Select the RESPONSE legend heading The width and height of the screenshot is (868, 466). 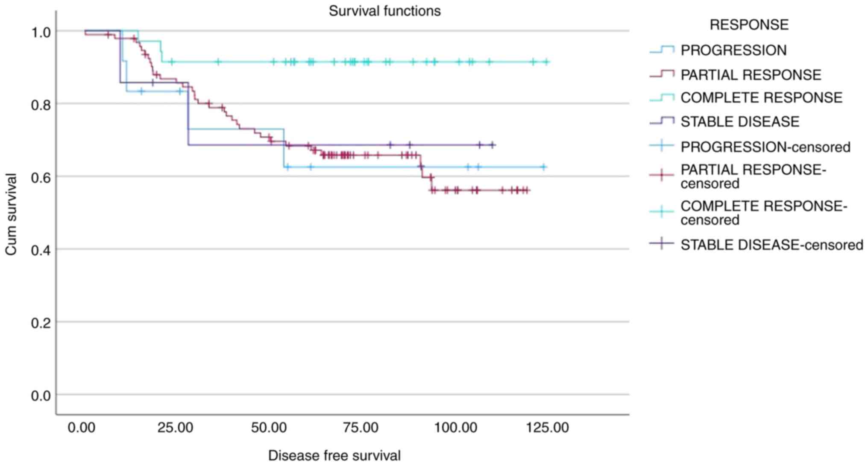[x=749, y=25]
